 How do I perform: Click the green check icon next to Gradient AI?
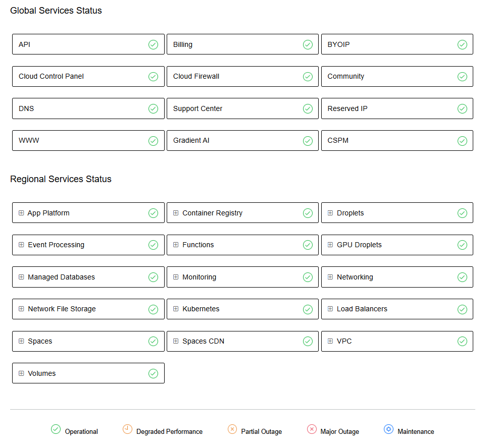click(x=308, y=140)
